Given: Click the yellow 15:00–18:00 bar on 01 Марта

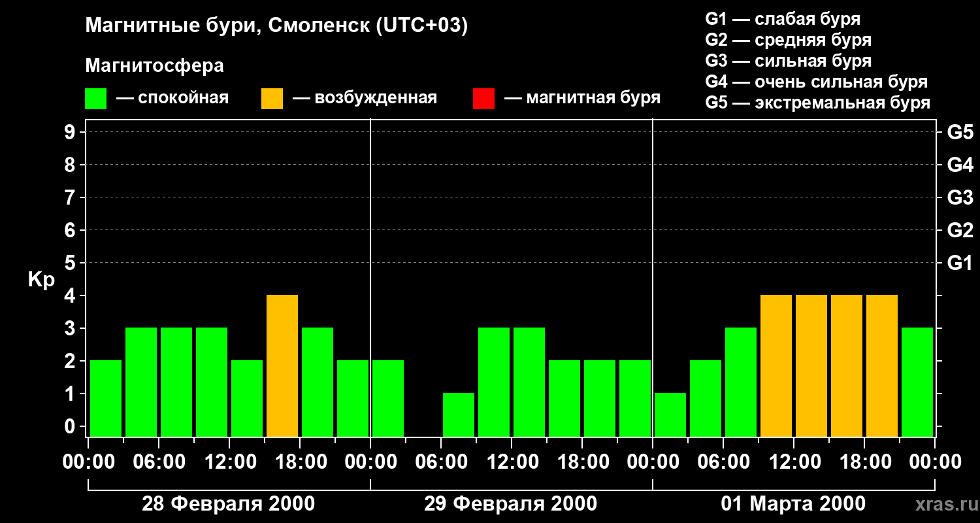Looking at the screenshot, I should [x=847, y=365].
